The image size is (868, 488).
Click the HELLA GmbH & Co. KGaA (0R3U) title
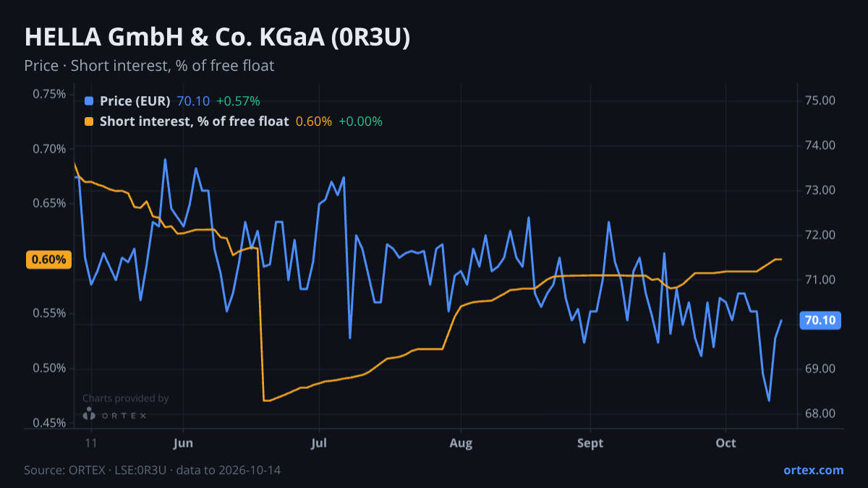tap(217, 38)
